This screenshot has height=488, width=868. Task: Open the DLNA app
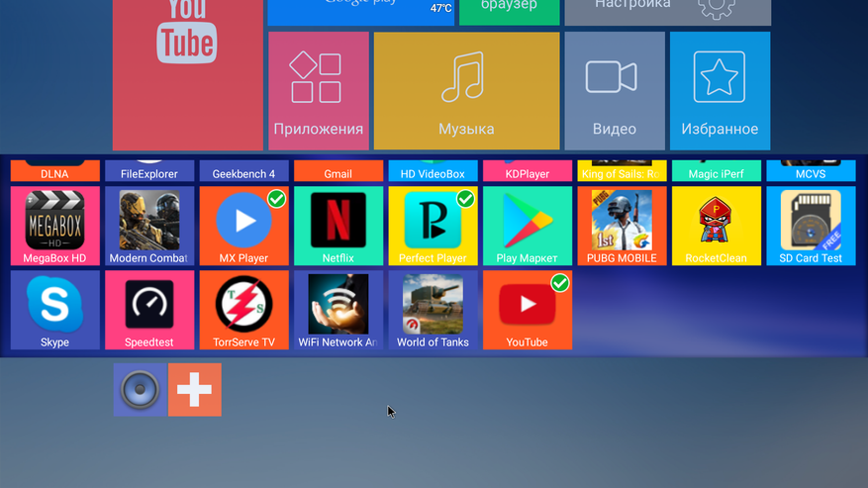click(54, 170)
